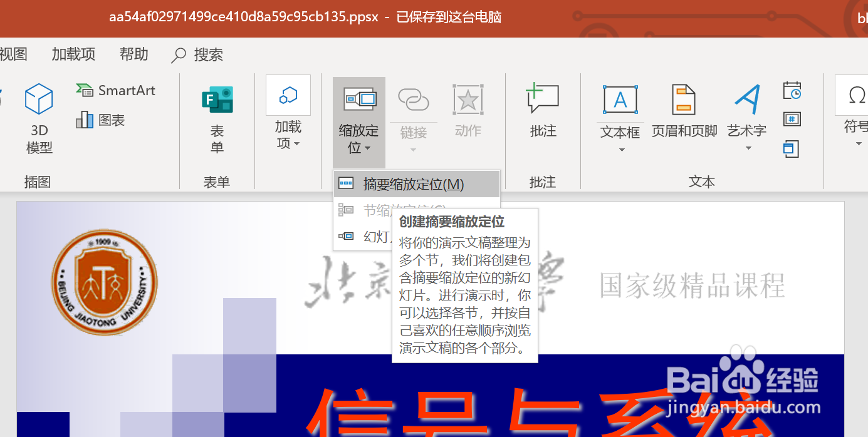Expand the 艺术字 dropdown arrow
868x437 pixels.
click(748, 149)
